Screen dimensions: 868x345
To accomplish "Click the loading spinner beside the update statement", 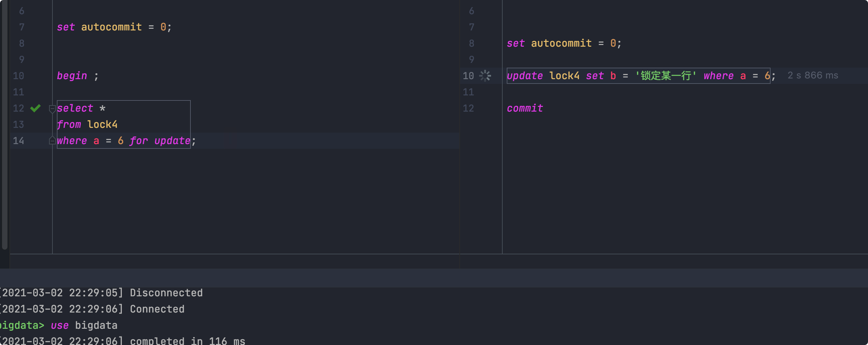I will [485, 76].
